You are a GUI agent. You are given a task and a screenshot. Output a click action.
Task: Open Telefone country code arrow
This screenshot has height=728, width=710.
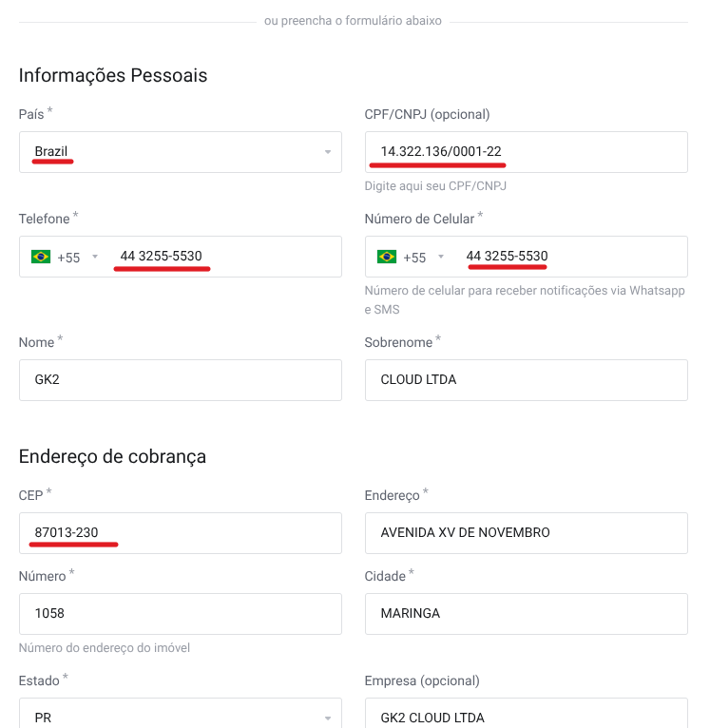(x=95, y=258)
